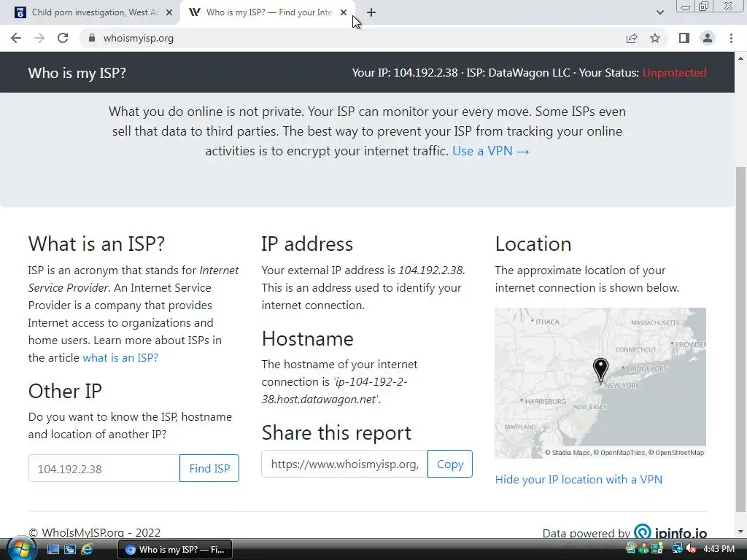Bookmark this page with the star
Screen dimensions: 747x560
click(655, 38)
